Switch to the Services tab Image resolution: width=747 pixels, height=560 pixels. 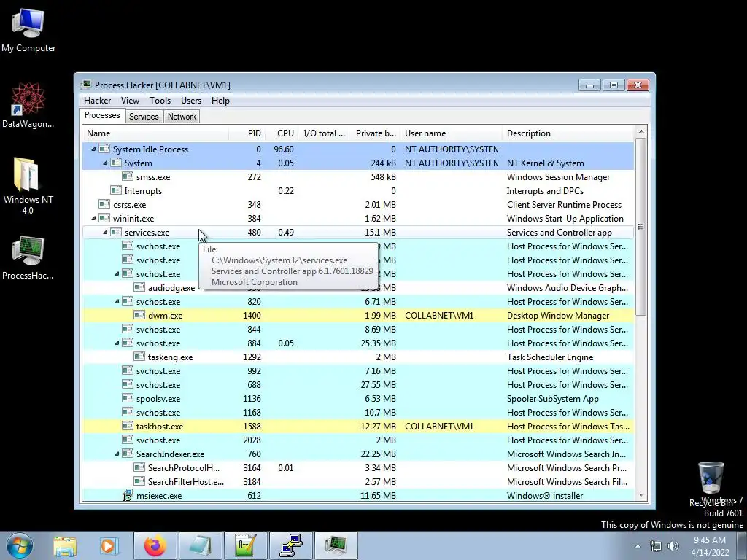144,117
